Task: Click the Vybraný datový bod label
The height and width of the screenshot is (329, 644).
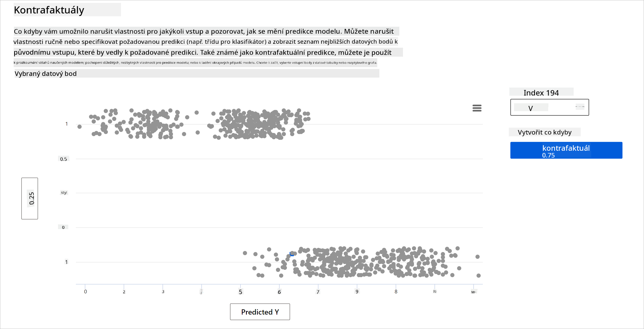Action: [46, 74]
